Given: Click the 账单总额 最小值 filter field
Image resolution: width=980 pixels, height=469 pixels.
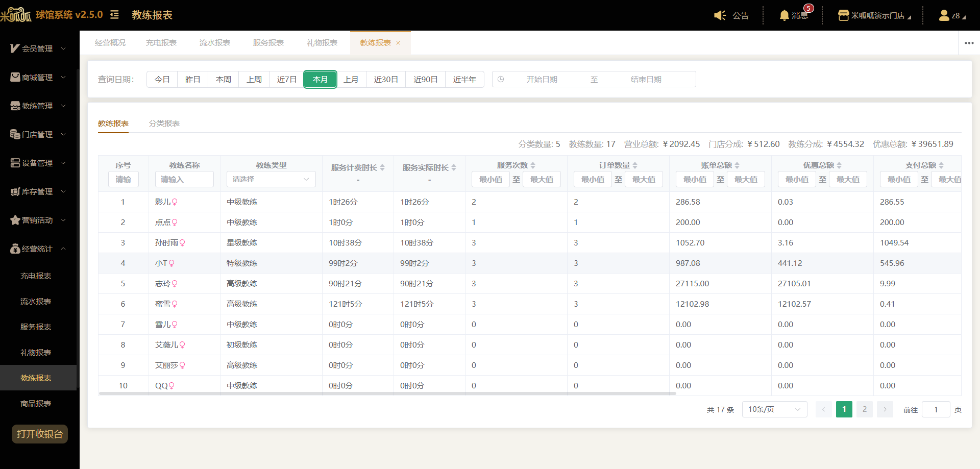Looking at the screenshot, I should click(695, 179).
